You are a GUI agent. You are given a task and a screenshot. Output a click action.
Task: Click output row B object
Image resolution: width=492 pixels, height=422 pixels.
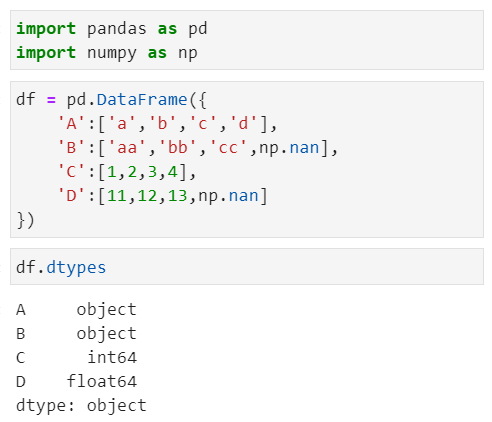(76, 334)
